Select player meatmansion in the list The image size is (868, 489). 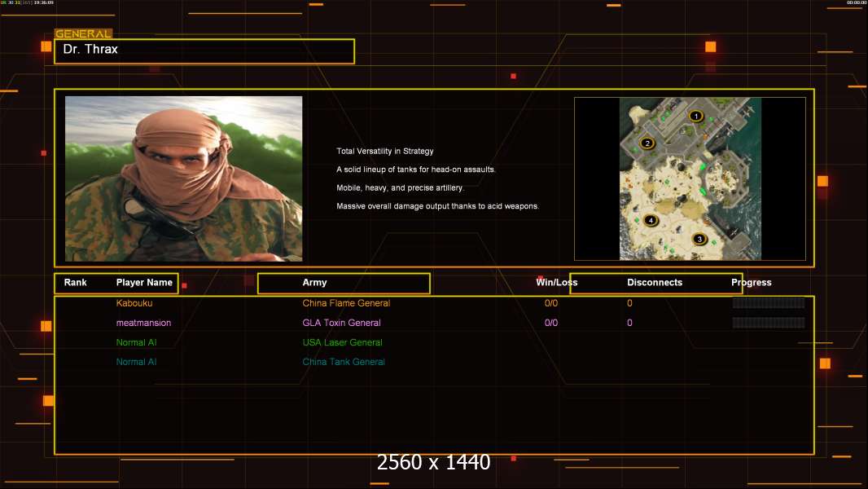click(x=143, y=323)
